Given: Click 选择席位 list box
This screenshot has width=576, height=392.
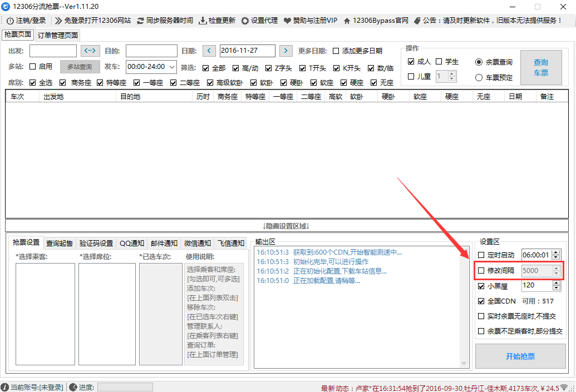Looking at the screenshot, I should click(107, 314).
